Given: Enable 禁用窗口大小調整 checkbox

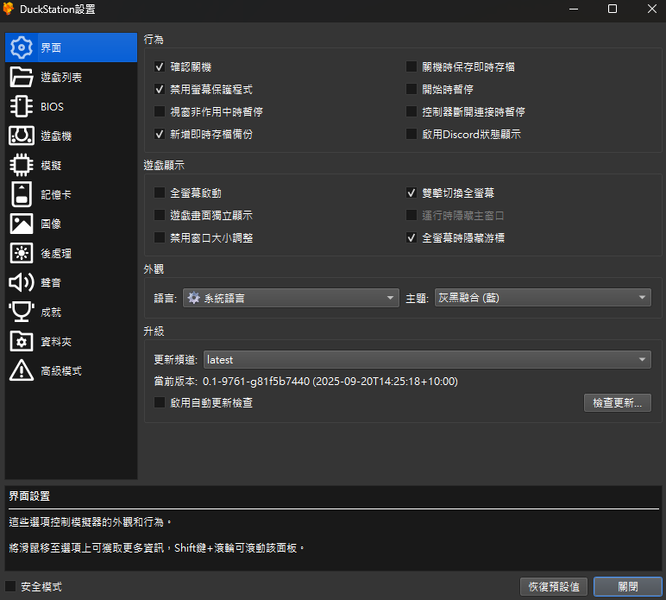Looking at the screenshot, I should (160, 238).
